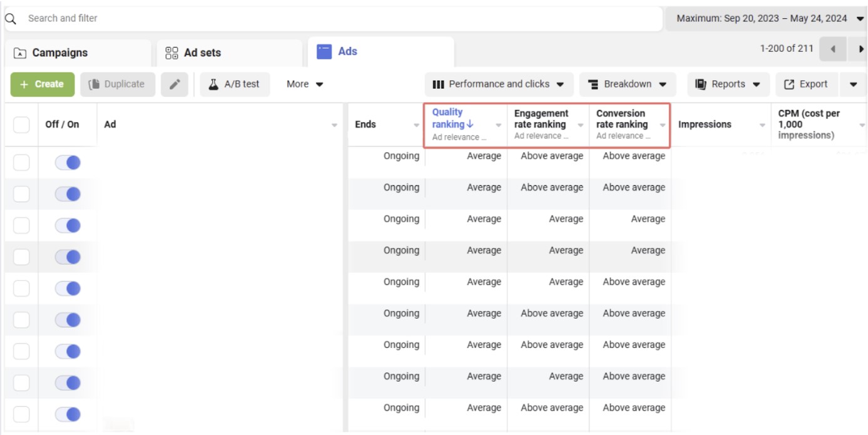Open the More dropdown
Image resolution: width=868 pixels, height=435 pixels.
coord(304,84)
